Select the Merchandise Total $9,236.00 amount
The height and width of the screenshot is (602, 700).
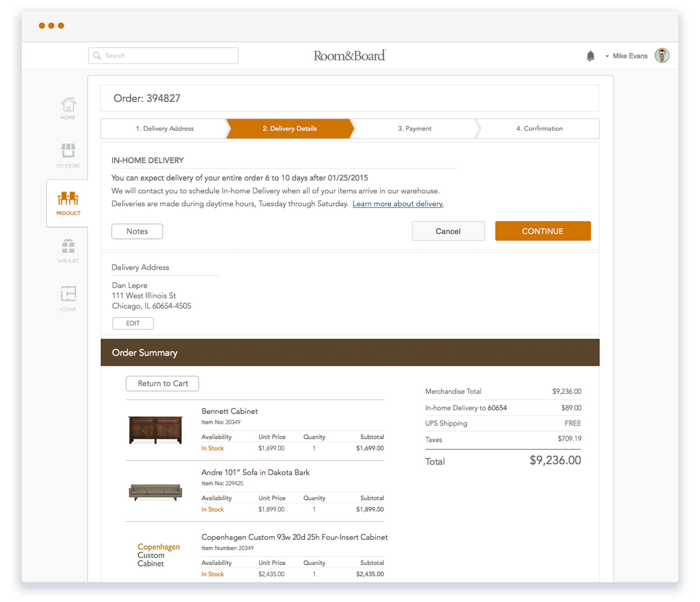click(567, 392)
